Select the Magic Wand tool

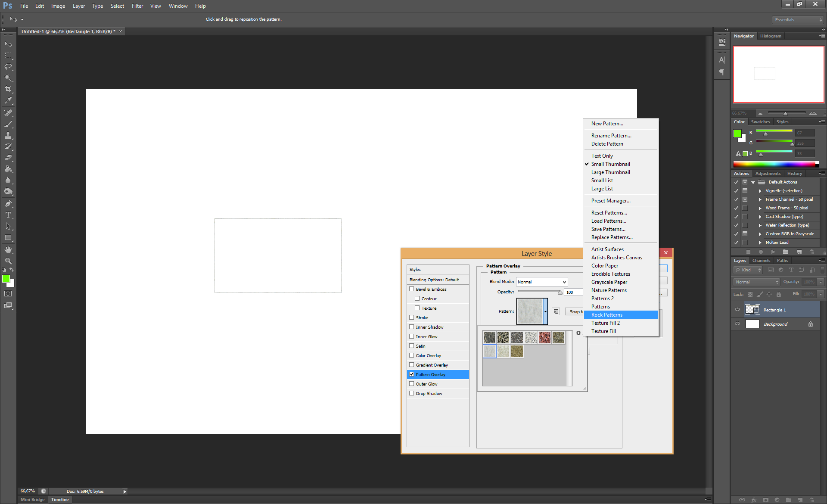[8, 78]
